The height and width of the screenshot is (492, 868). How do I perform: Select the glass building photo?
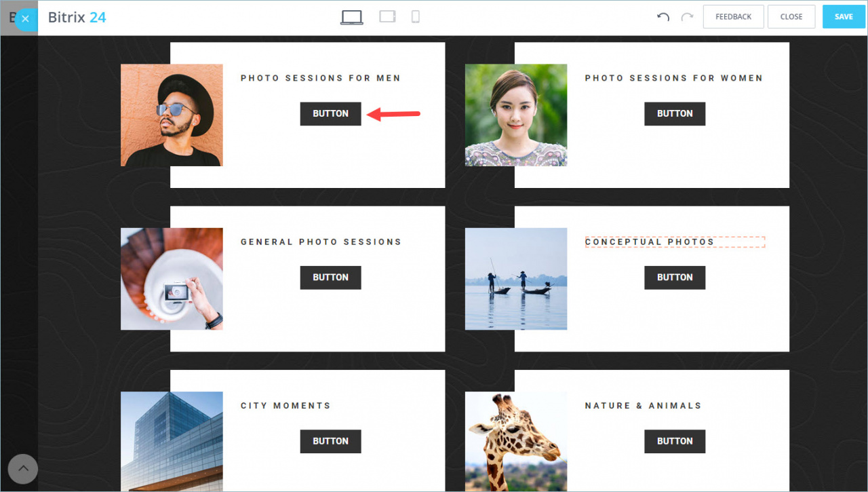pos(172,442)
